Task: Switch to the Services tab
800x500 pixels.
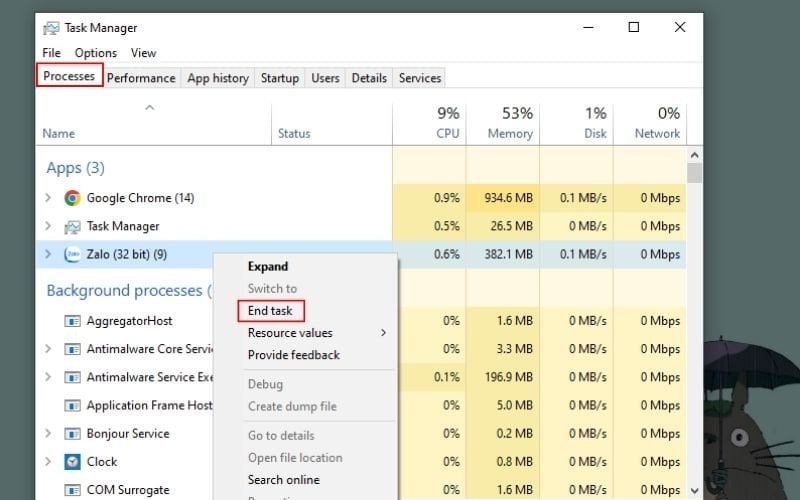Action: pos(420,78)
